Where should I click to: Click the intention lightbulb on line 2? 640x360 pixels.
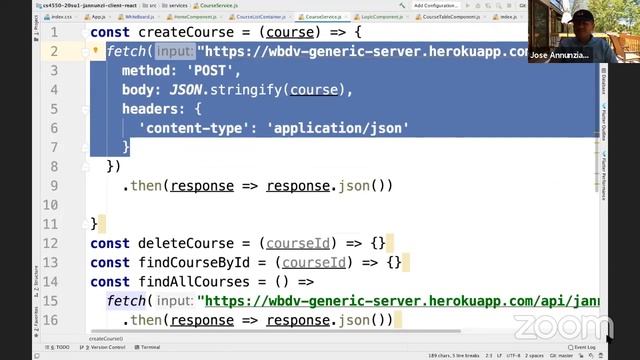pyautogui.click(x=96, y=50)
